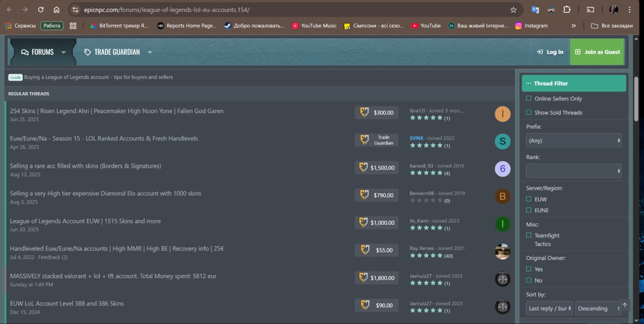Click the Thread Filter header
The height and width of the screenshot is (324, 644).
(574, 84)
